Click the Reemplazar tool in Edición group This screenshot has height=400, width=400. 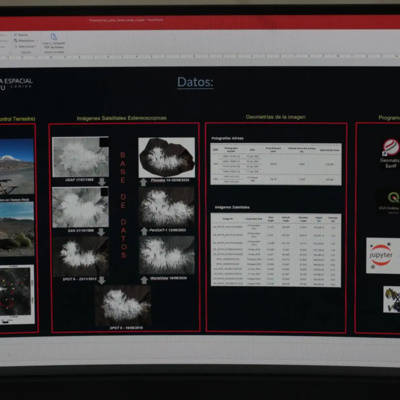click(x=24, y=41)
